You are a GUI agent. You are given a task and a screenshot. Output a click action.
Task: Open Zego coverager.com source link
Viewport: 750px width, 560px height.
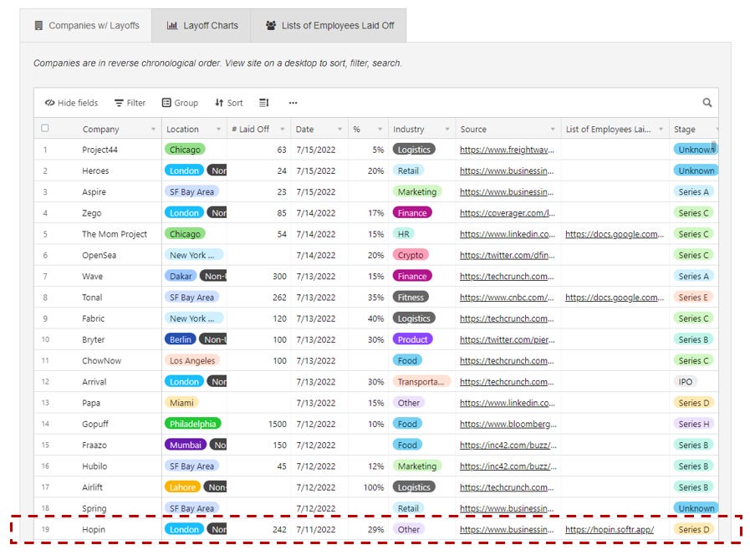(x=507, y=213)
